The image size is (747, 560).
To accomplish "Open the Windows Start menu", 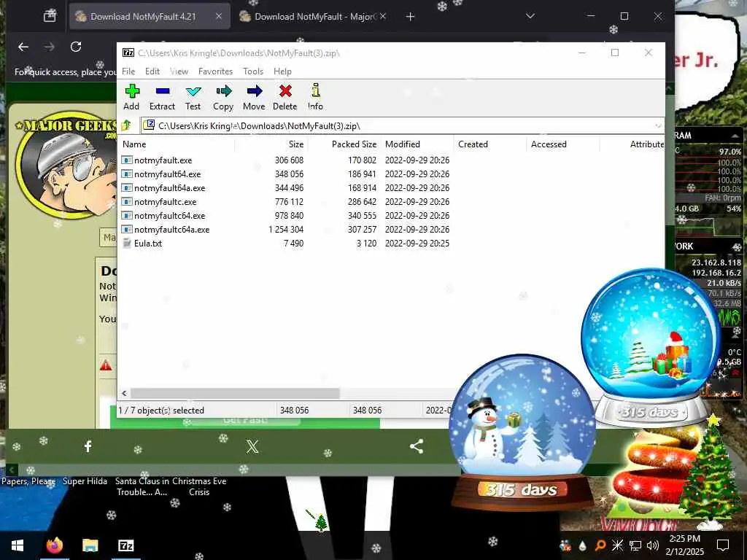I will click(x=18, y=545).
